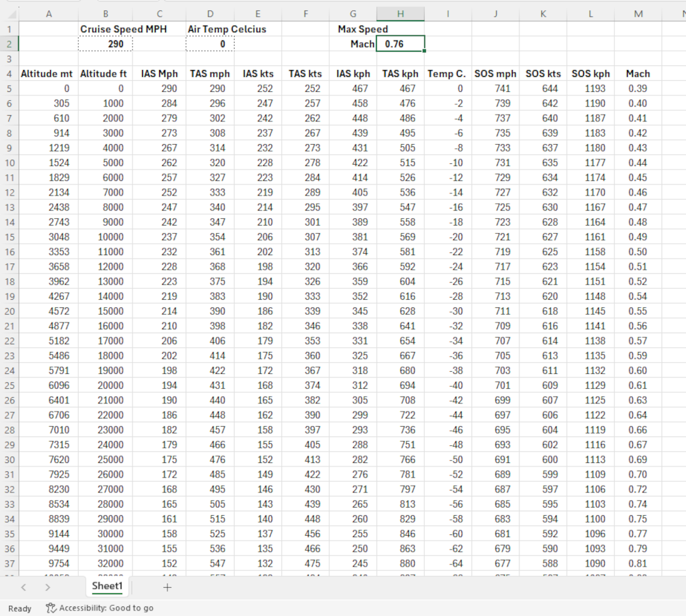Click the "SOS mph" heading cell

pos(495,74)
